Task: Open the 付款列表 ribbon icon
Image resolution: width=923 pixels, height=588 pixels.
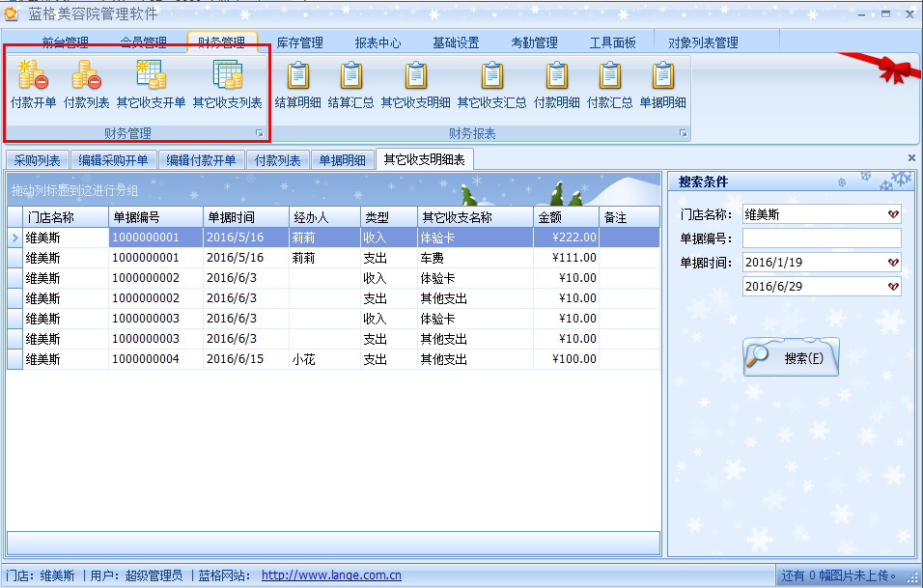Action: click(86, 83)
